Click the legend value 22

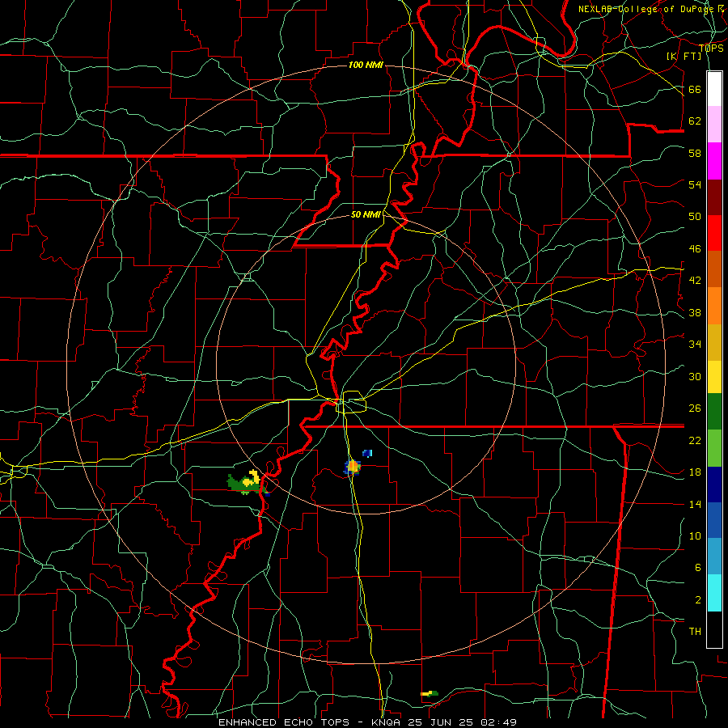click(695, 440)
